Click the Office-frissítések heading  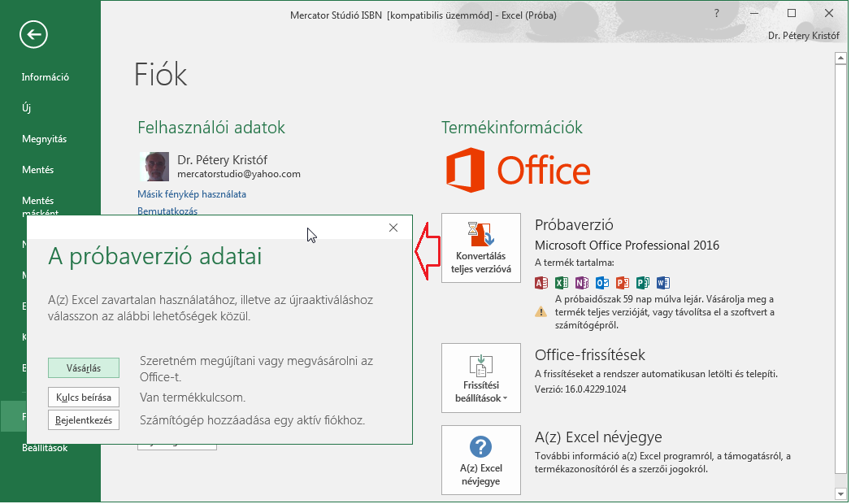pos(590,354)
